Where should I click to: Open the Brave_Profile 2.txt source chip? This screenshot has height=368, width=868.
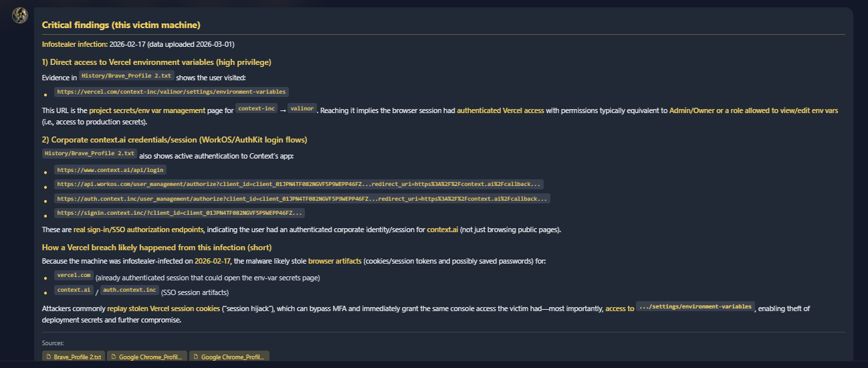pyautogui.click(x=74, y=357)
